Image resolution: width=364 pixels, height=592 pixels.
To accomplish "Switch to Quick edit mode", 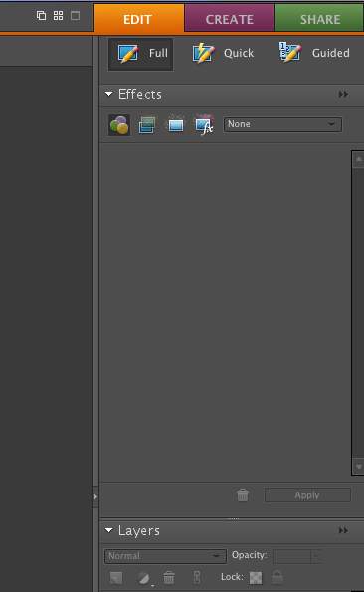I will tap(223, 54).
